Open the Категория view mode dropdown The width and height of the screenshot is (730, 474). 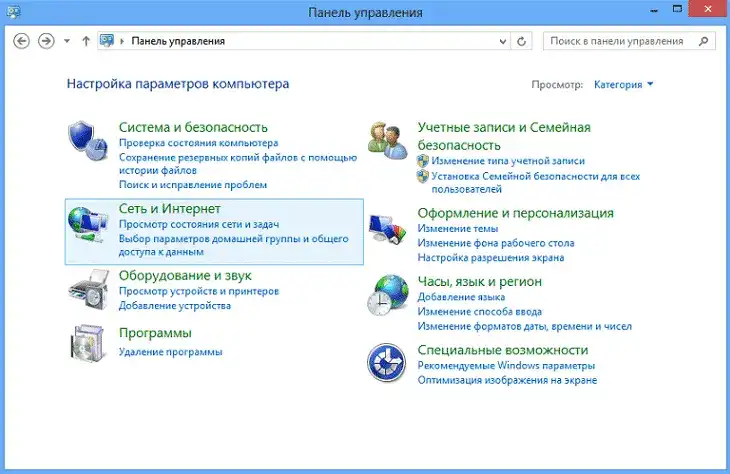click(x=623, y=84)
